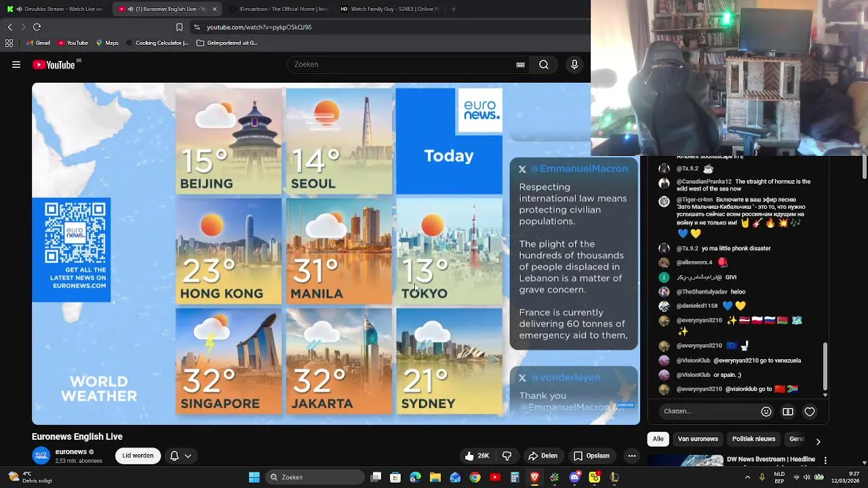Close the Euronews English Live tab
Viewport: 868px width, 488px height.
214,9
